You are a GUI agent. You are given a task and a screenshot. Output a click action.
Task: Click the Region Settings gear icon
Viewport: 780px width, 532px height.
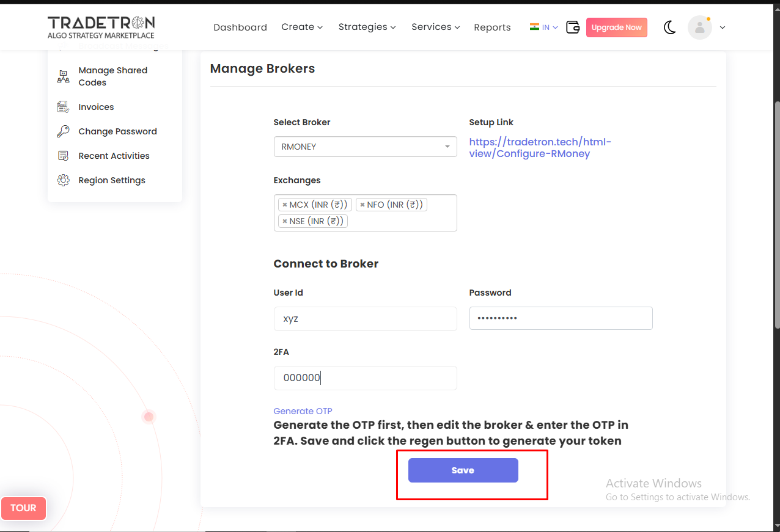[63, 180]
